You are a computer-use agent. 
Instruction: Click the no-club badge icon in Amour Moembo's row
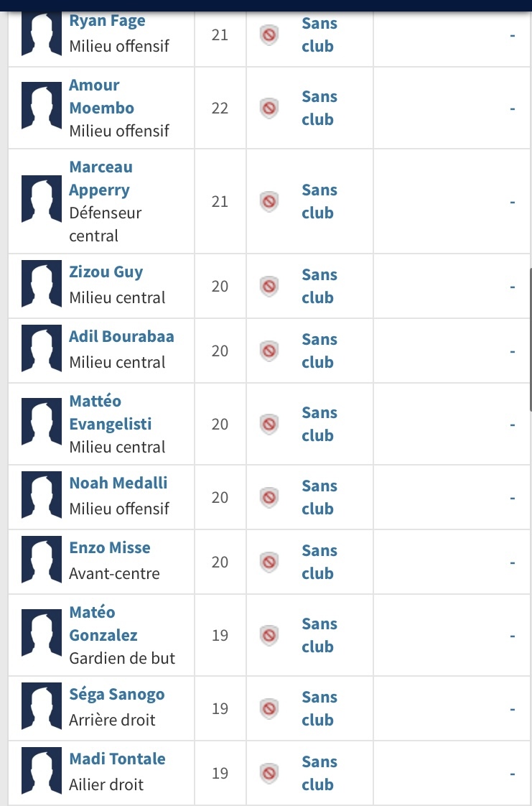[269, 108]
